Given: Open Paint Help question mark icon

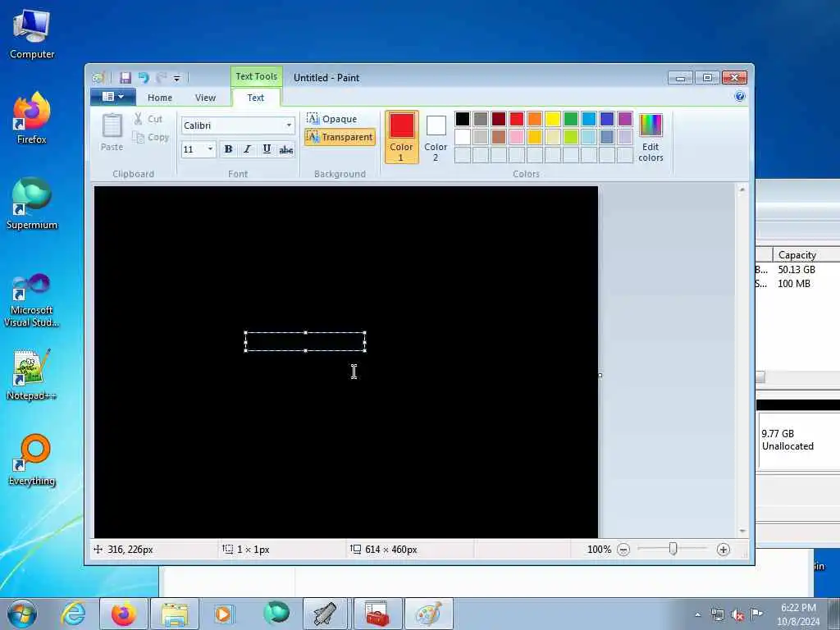Looking at the screenshot, I should (740, 97).
